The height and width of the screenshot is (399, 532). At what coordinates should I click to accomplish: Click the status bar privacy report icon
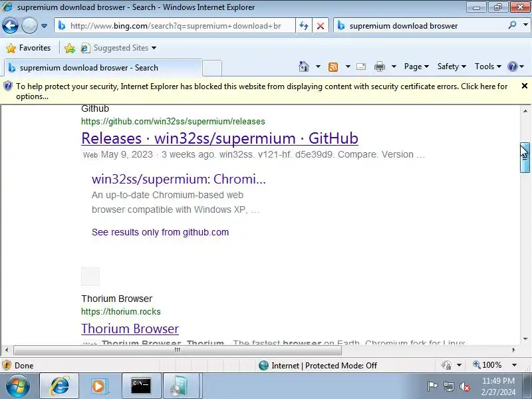pos(446,365)
